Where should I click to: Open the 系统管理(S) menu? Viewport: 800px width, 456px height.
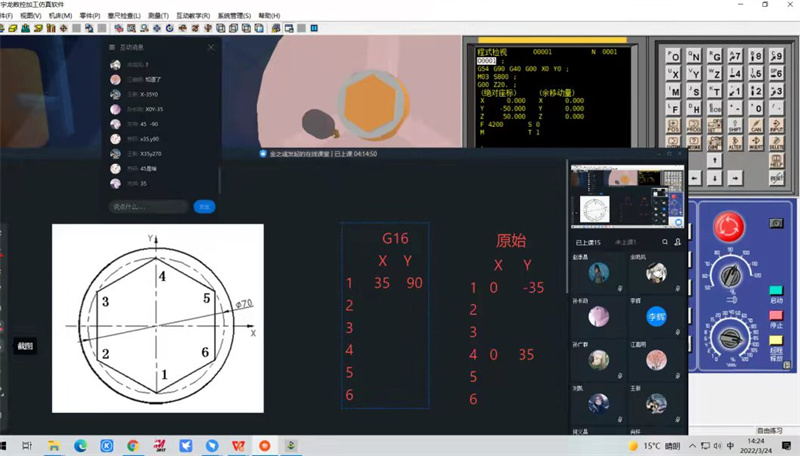(x=234, y=15)
